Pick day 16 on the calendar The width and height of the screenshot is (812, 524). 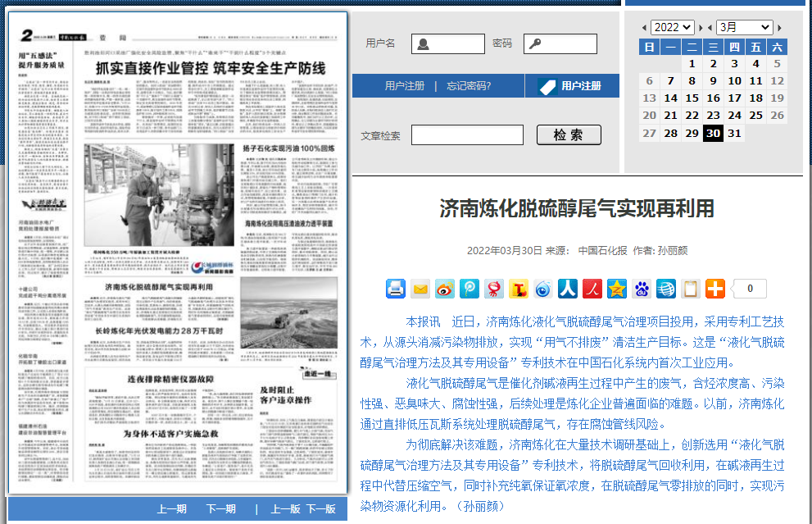713,98
